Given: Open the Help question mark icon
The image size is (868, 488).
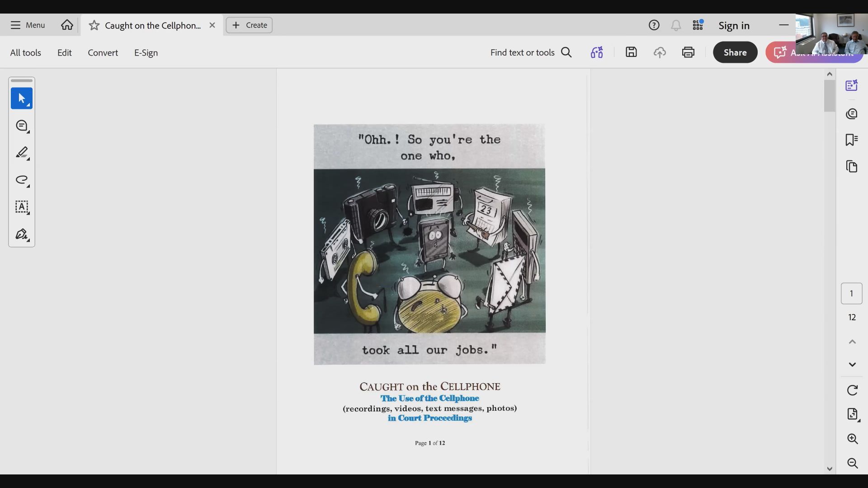Looking at the screenshot, I should click(x=654, y=25).
